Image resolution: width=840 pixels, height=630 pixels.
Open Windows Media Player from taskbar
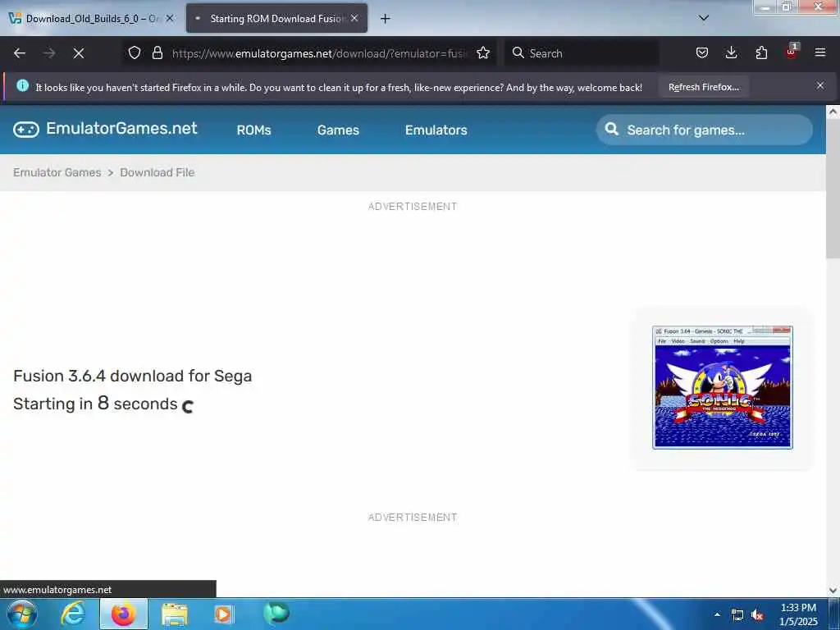pyautogui.click(x=224, y=614)
